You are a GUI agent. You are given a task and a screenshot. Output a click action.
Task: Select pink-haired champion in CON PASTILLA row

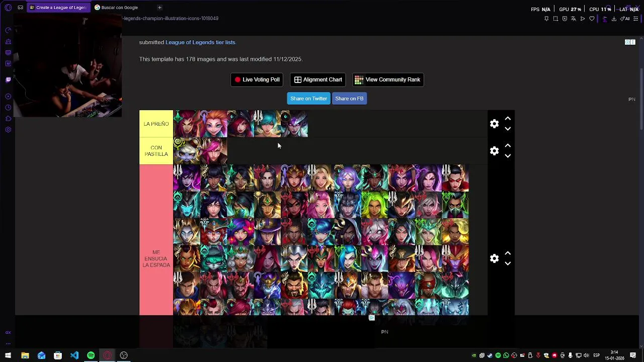214,151
